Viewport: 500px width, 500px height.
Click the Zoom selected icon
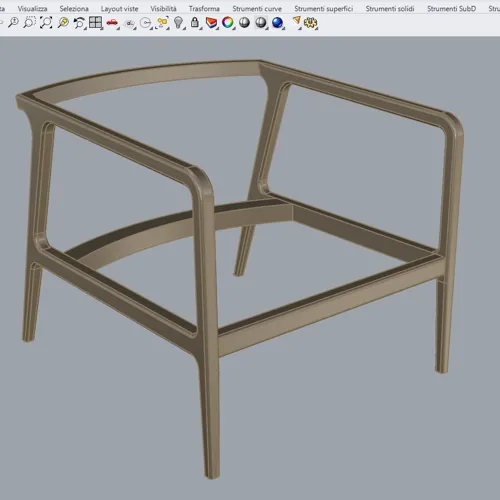63,23
